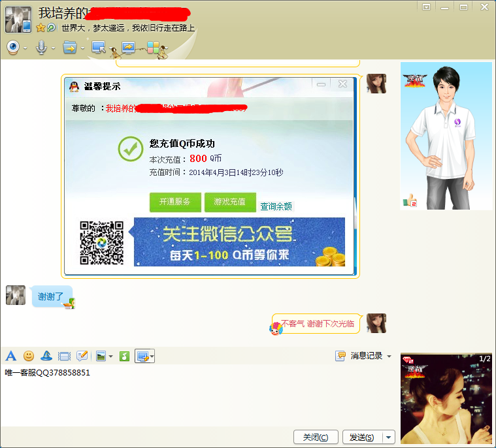The width and height of the screenshot is (496, 448).
Task: Click the avatar beside the 谢谢了 message
Action: click(16, 295)
